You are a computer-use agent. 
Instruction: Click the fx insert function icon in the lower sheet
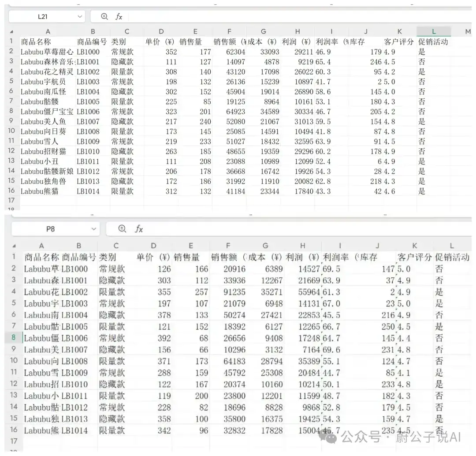[x=139, y=229]
